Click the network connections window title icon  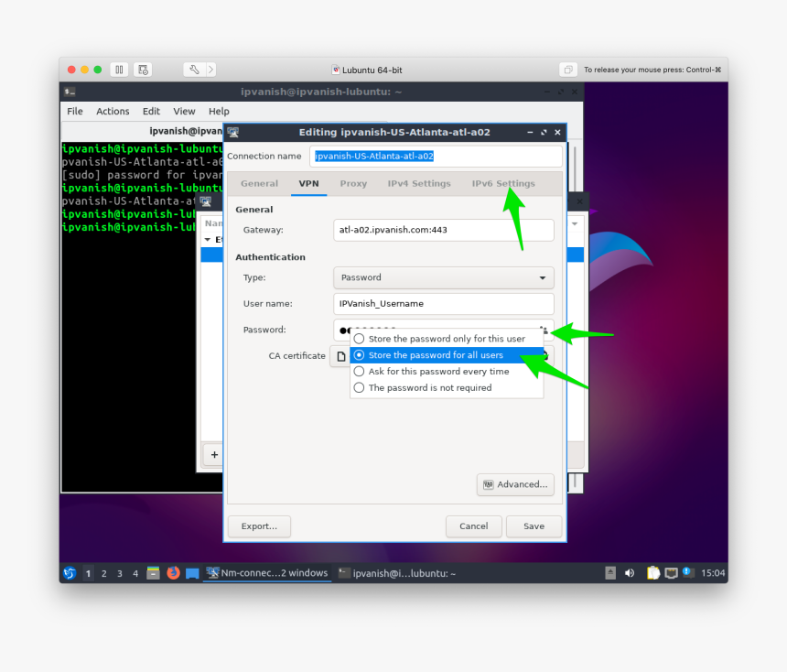pos(205,202)
